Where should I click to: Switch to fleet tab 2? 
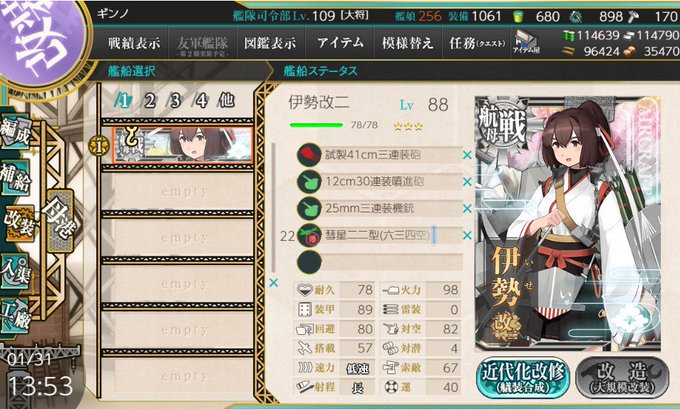coord(150,101)
